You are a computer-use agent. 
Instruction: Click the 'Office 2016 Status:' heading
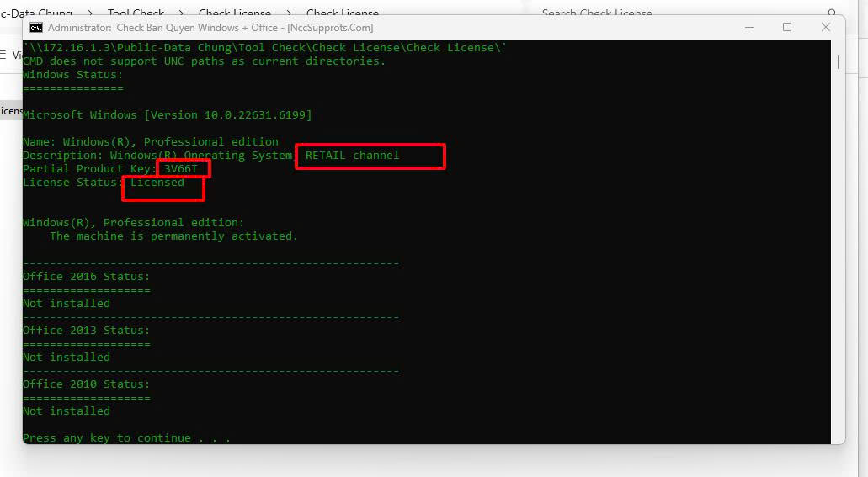(87, 277)
